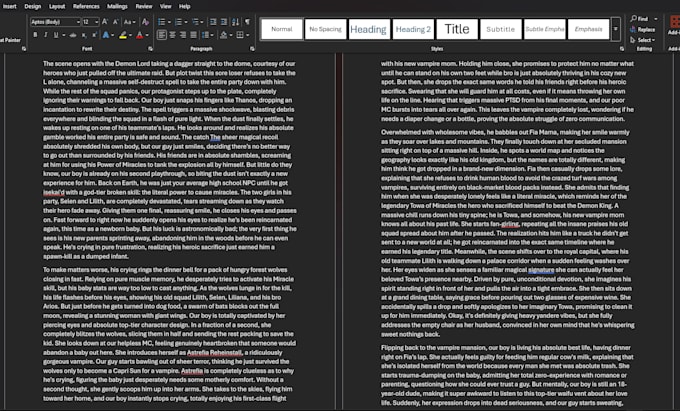This screenshot has height=411, width=680.
Task: Open the Styles pane launcher
Action: [x=622, y=49]
